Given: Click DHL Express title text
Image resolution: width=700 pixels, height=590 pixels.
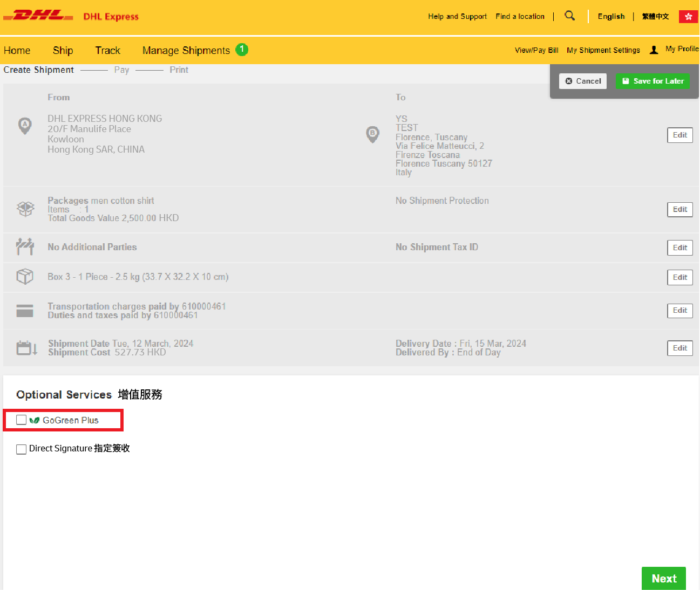Looking at the screenshot, I should (x=111, y=17).
